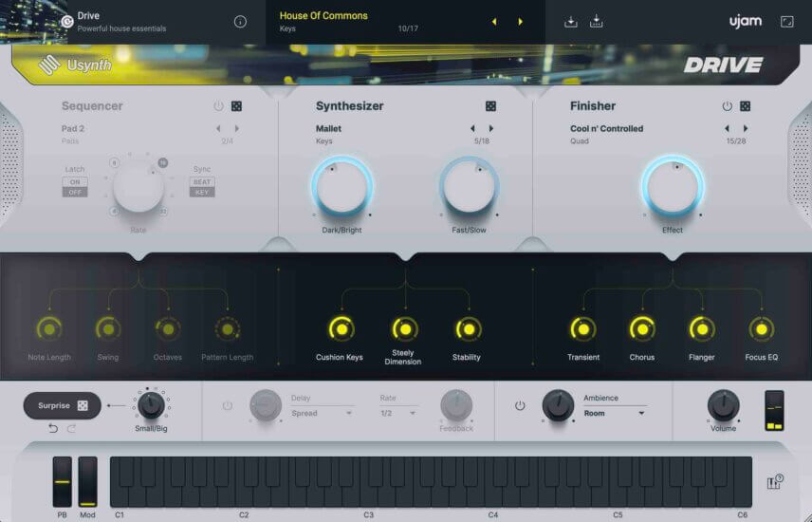Go to the previous global preset arrow
The image size is (812, 522).
(x=494, y=22)
